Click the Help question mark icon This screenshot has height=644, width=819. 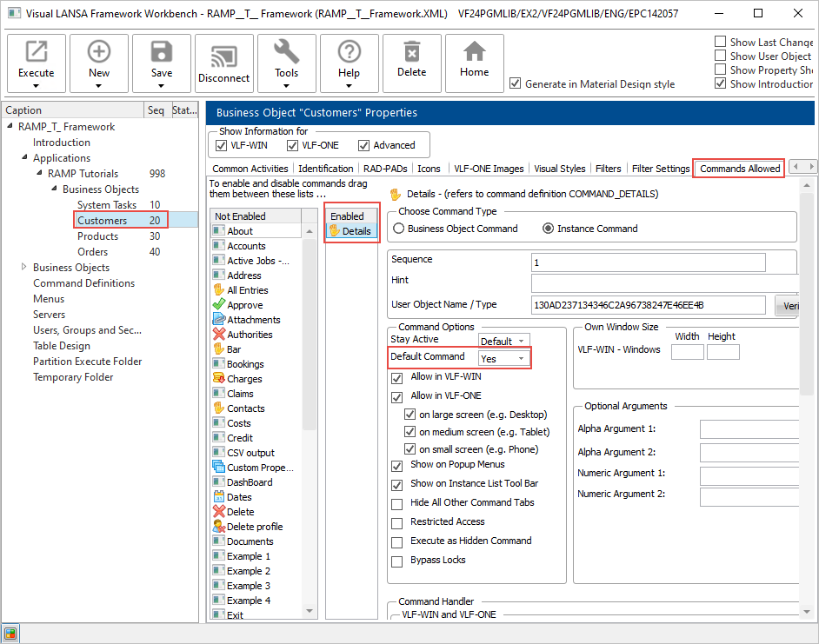350,52
